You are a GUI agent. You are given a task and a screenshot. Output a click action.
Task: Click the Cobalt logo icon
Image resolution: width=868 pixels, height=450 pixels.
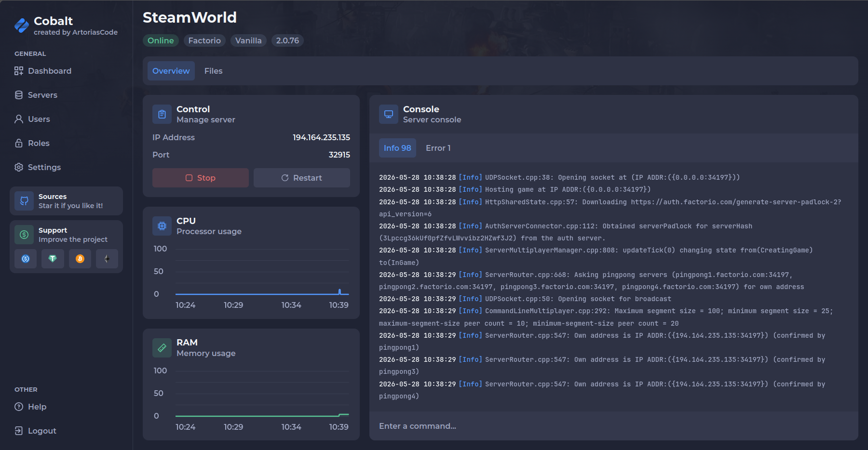(x=21, y=26)
